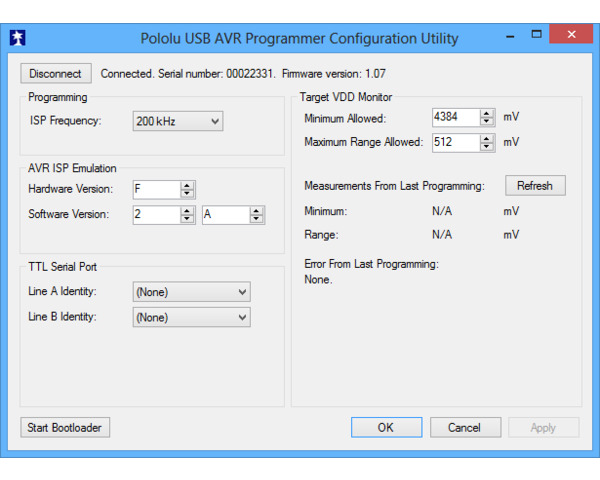Click the 'Minimum Allowed:' label
This screenshot has height=480, width=600.
pos(345,119)
